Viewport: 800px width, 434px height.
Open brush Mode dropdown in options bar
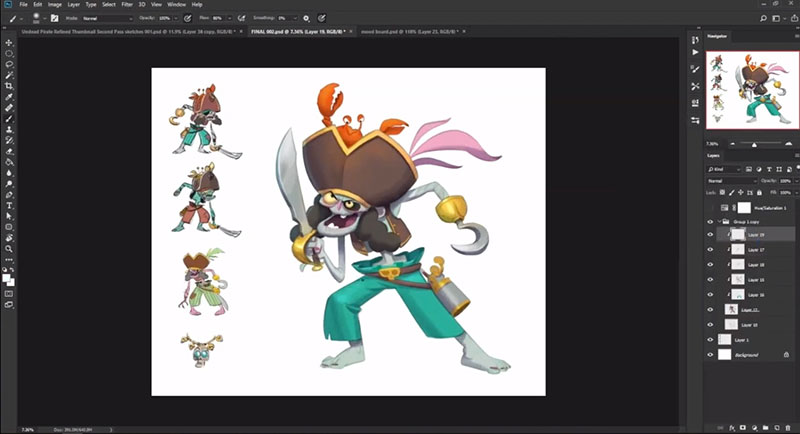[x=106, y=18]
